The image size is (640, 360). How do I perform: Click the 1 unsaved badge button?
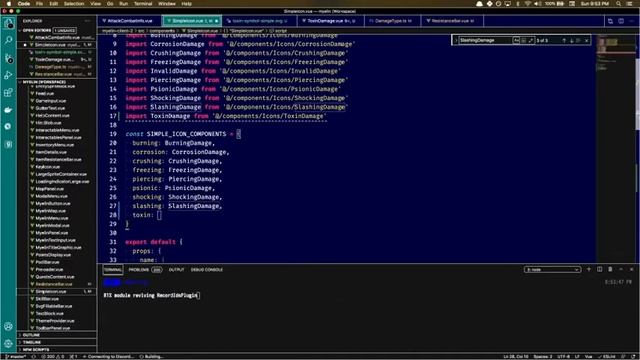65,30
